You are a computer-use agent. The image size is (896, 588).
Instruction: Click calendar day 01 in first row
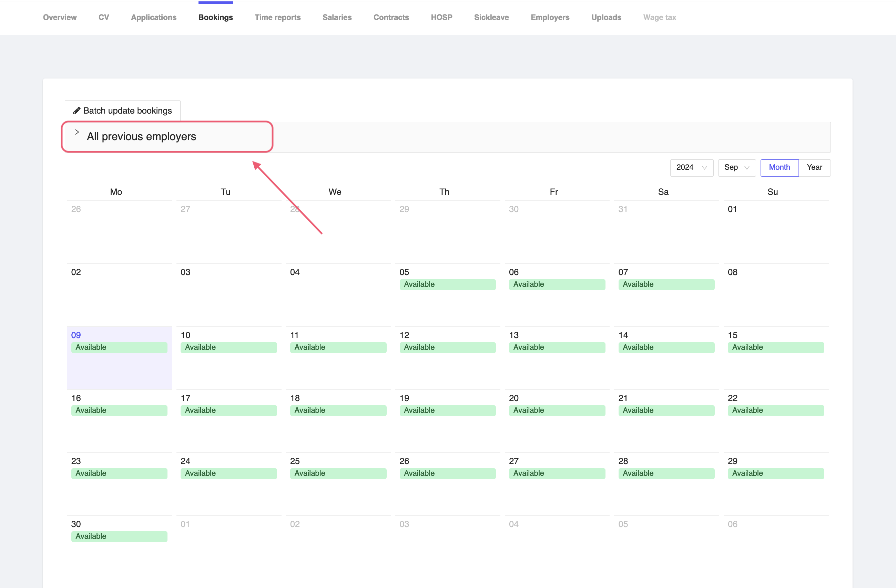[732, 209]
